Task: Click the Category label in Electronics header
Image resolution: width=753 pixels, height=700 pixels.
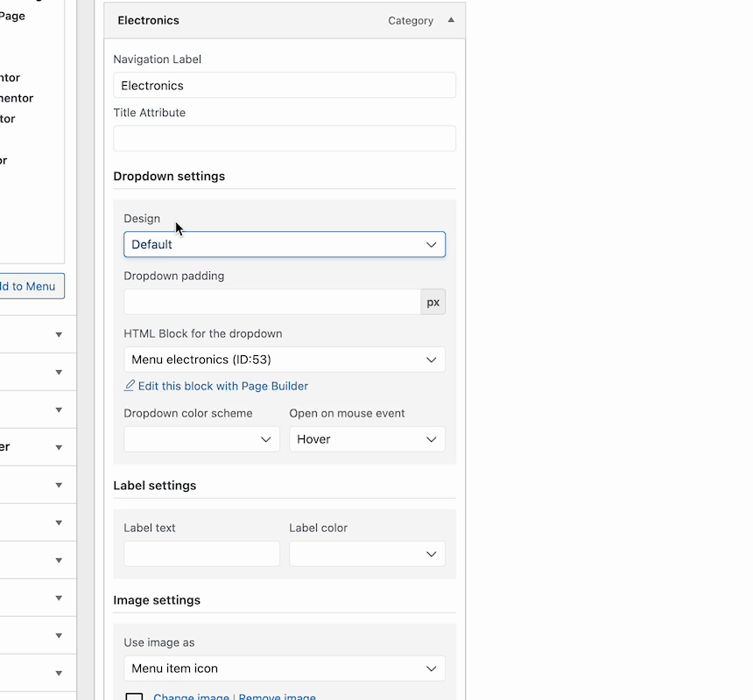Action: (x=411, y=20)
